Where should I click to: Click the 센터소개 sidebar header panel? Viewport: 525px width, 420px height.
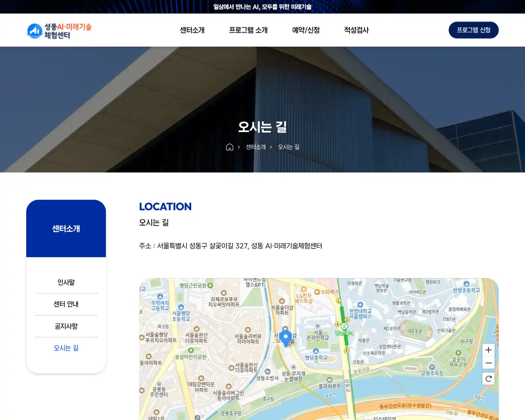click(66, 228)
